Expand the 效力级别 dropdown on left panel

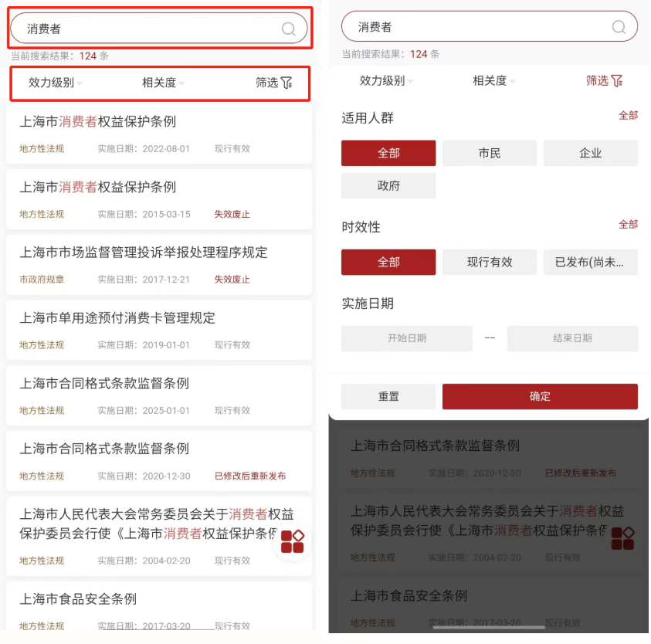(56, 83)
